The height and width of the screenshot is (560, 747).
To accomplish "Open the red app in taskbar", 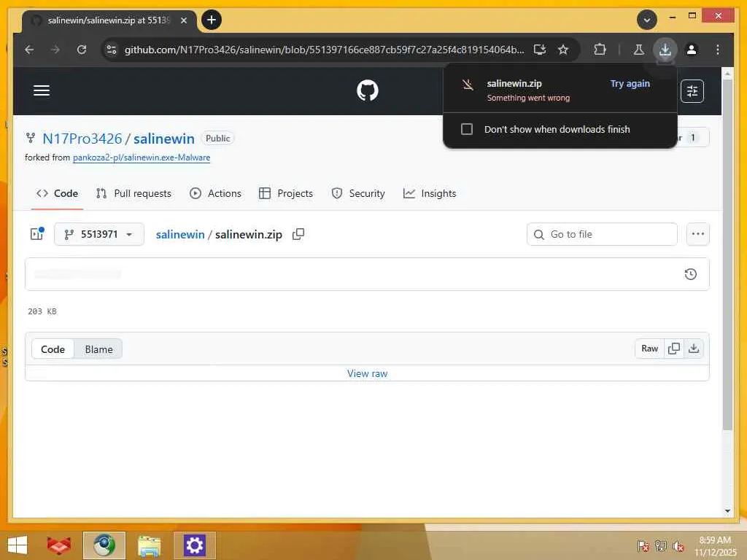I will click(x=58, y=545).
